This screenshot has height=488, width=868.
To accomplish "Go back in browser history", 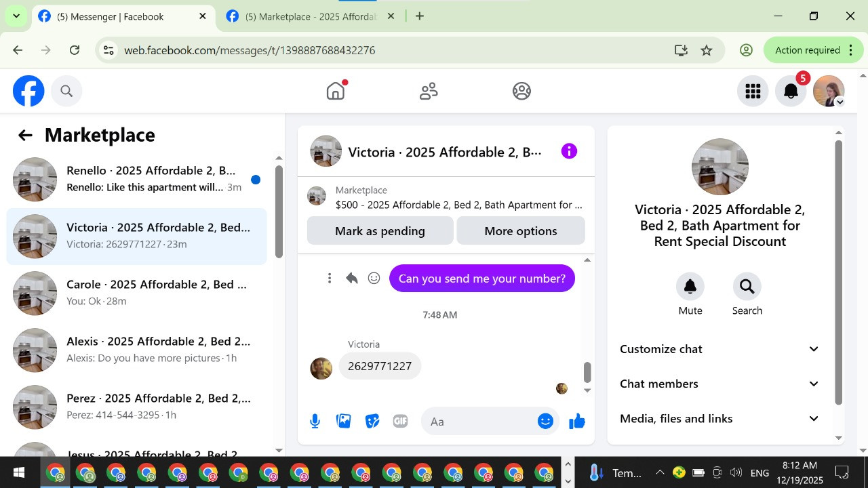I will point(18,50).
